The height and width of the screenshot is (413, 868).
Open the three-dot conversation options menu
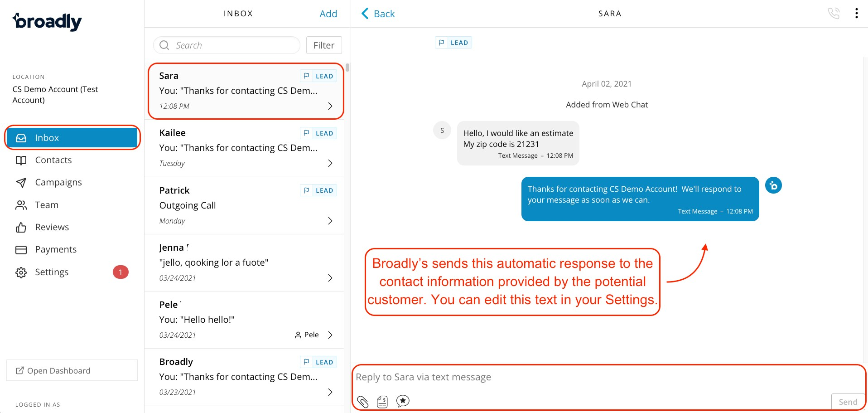[857, 13]
